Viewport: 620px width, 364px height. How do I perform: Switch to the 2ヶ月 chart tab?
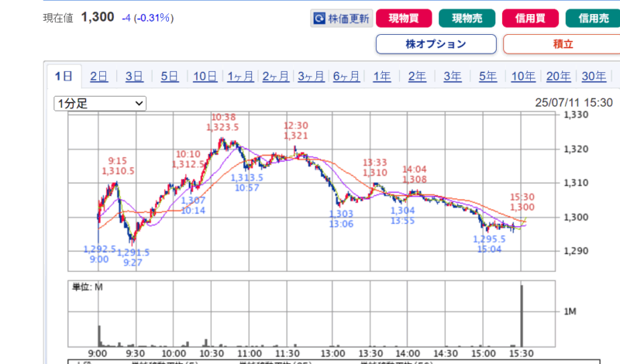tap(276, 76)
